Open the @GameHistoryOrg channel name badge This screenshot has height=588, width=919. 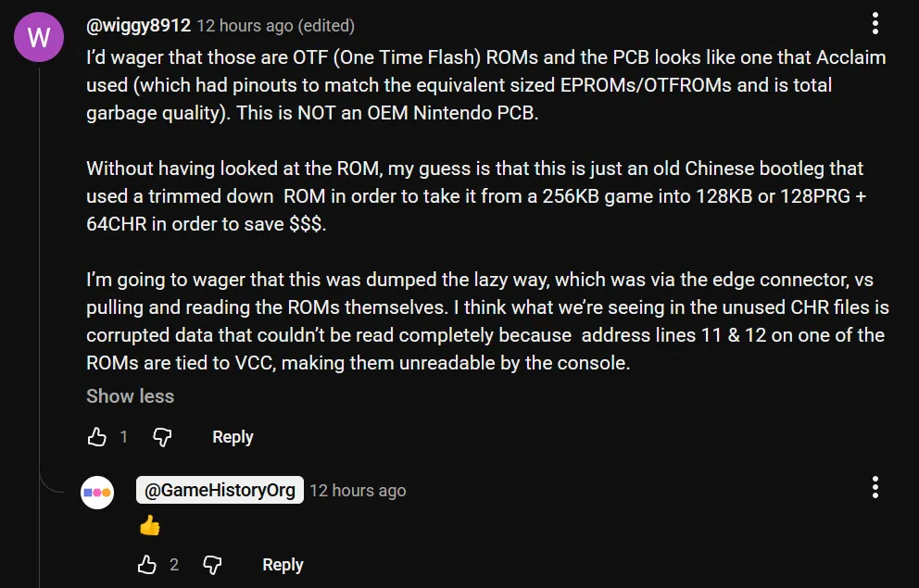click(220, 490)
